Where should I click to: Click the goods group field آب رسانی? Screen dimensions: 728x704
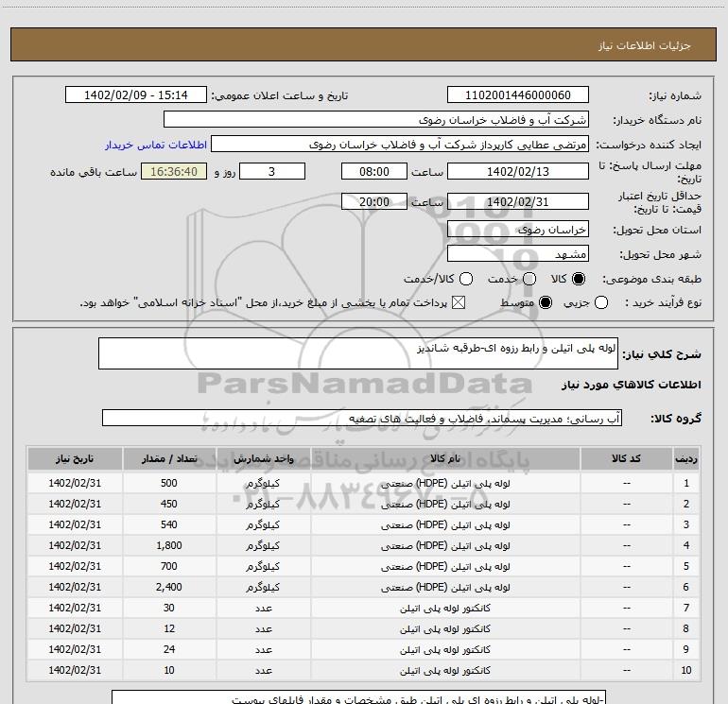click(362, 418)
